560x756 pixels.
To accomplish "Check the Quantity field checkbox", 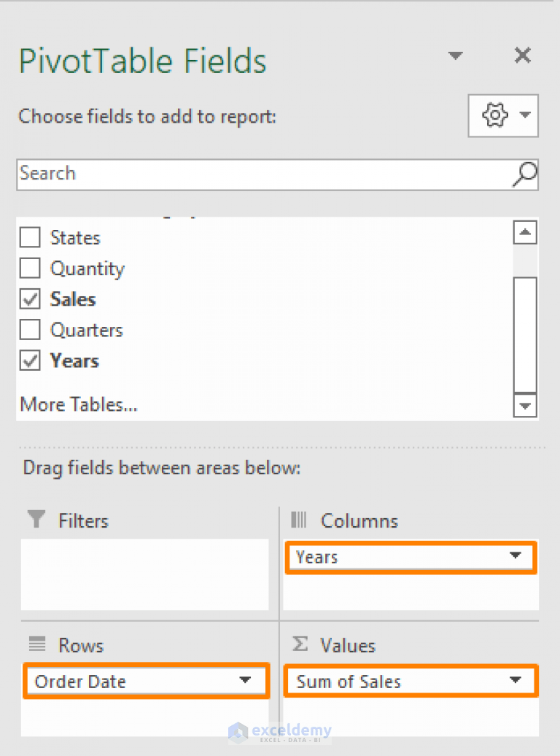I will (29, 269).
